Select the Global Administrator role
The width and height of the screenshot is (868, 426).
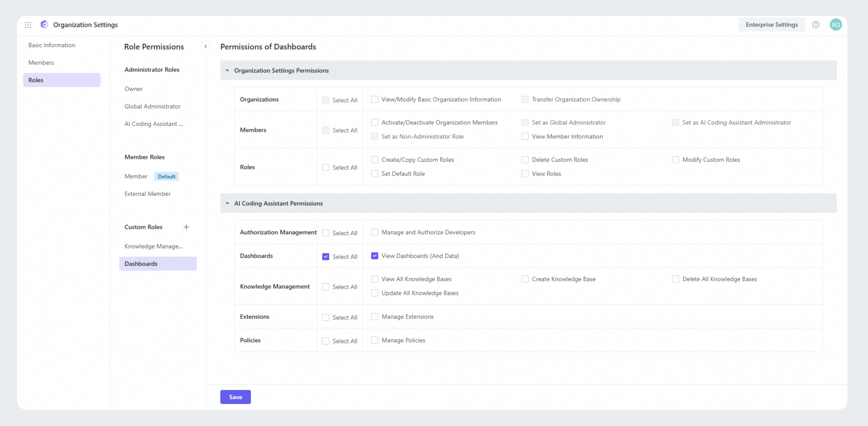(152, 106)
